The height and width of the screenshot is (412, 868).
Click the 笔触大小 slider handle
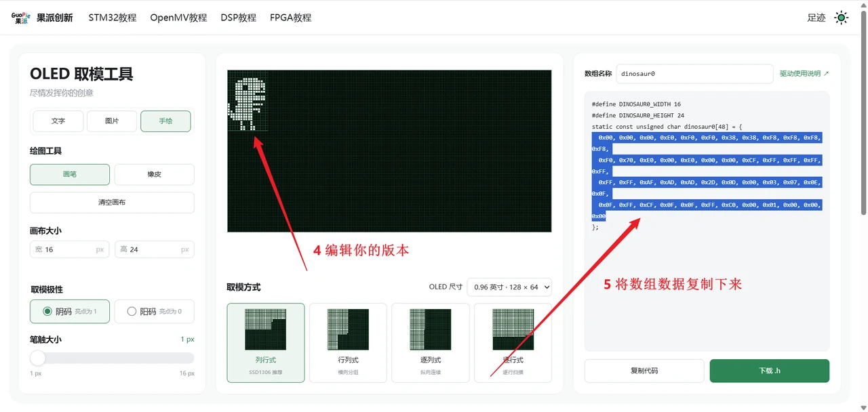(38, 358)
